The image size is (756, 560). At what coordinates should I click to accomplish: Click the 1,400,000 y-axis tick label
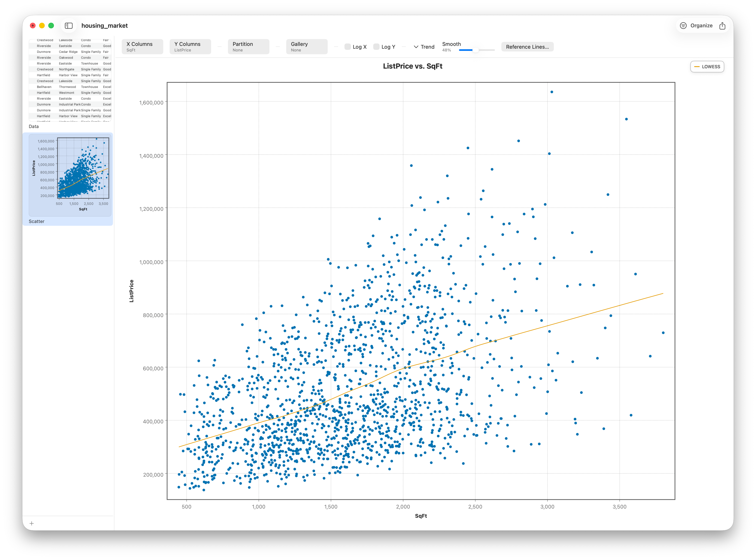point(151,156)
